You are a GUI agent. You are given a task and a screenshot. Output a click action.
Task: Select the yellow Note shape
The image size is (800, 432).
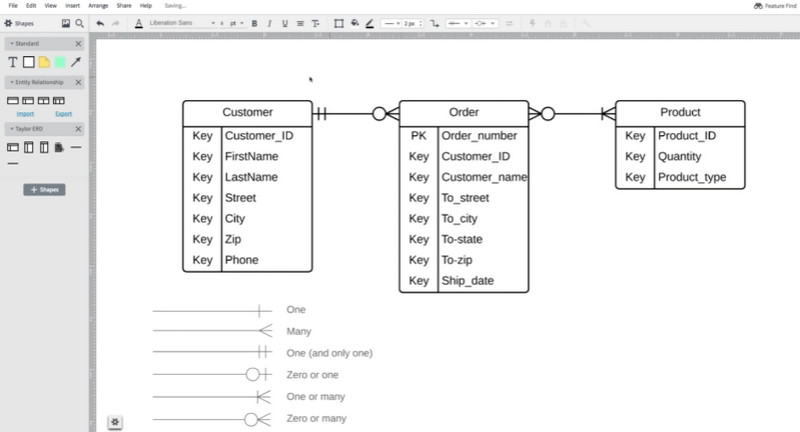coord(44,62)
